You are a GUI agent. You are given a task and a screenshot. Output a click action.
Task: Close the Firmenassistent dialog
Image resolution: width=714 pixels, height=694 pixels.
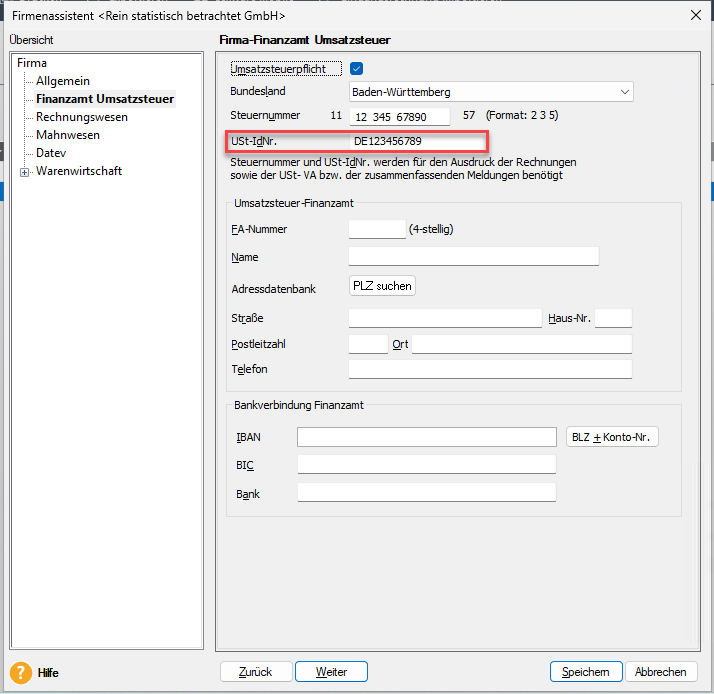695,15
